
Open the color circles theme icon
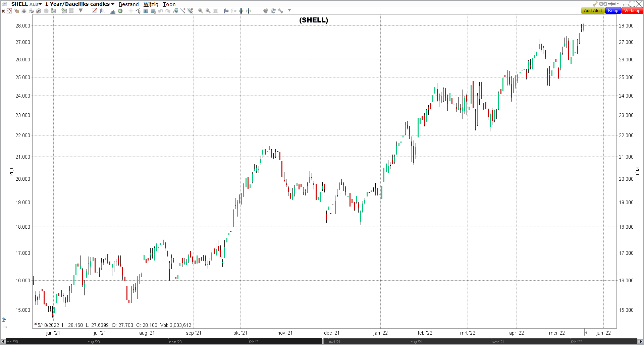click(266, 11)
